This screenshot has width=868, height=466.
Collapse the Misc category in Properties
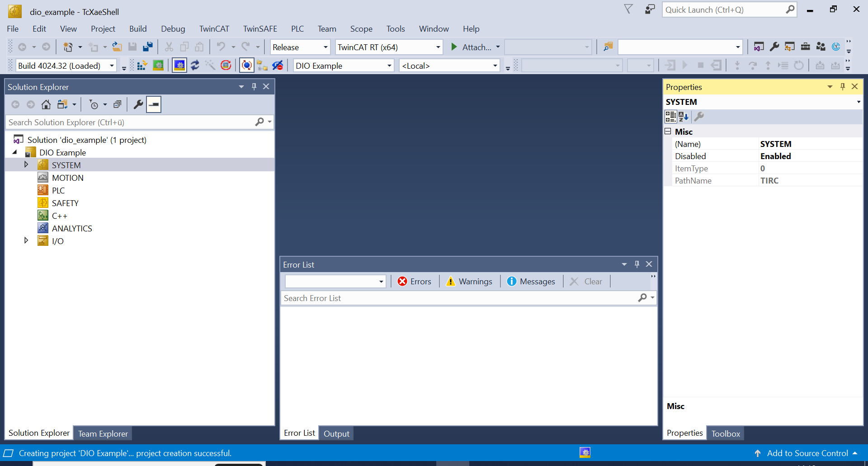(668, 132)
